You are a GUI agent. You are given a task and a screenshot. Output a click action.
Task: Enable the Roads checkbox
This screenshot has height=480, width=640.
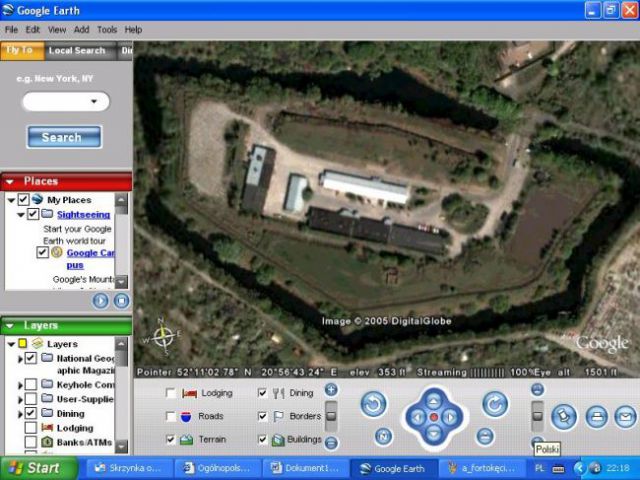tap(171, 416)
